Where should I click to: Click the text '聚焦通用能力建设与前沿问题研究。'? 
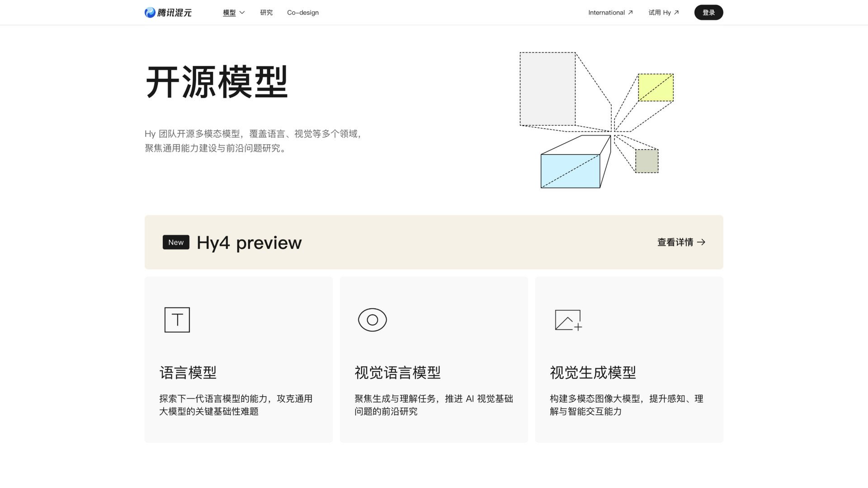tap(217, 148)
